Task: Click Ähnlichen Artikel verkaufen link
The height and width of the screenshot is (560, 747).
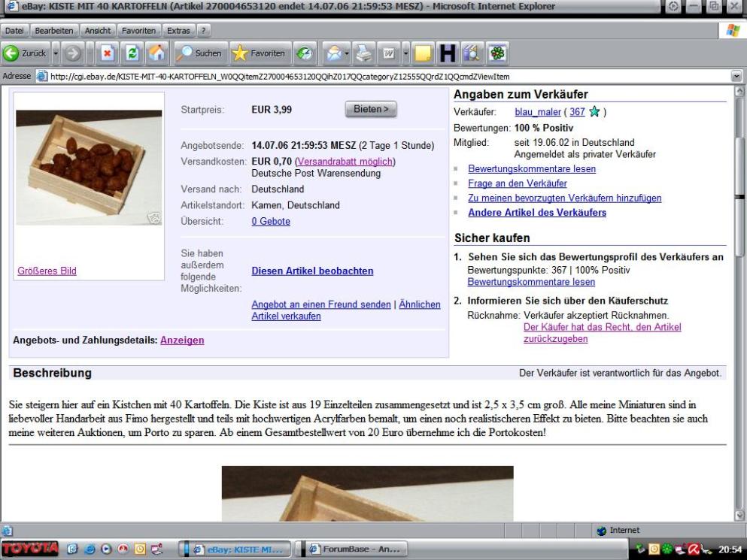Action: [346, 310]
